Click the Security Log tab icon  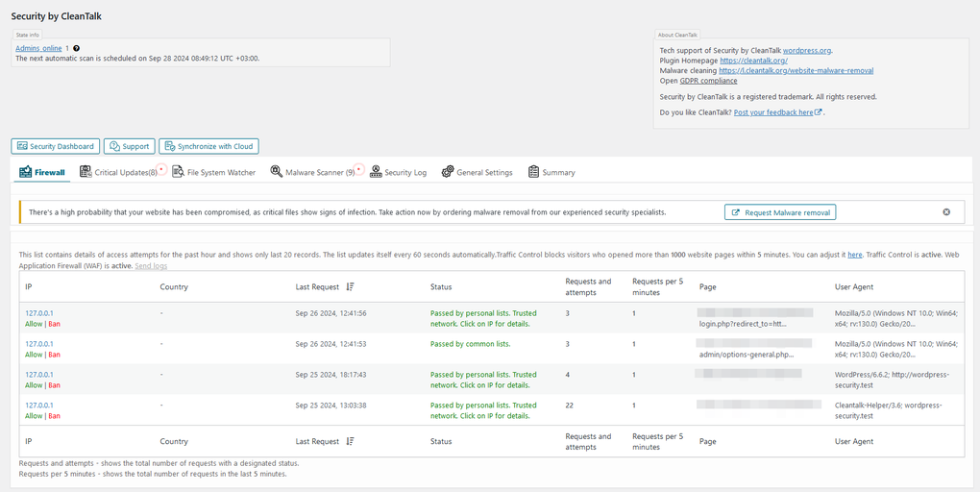click(x=376, y=172)
